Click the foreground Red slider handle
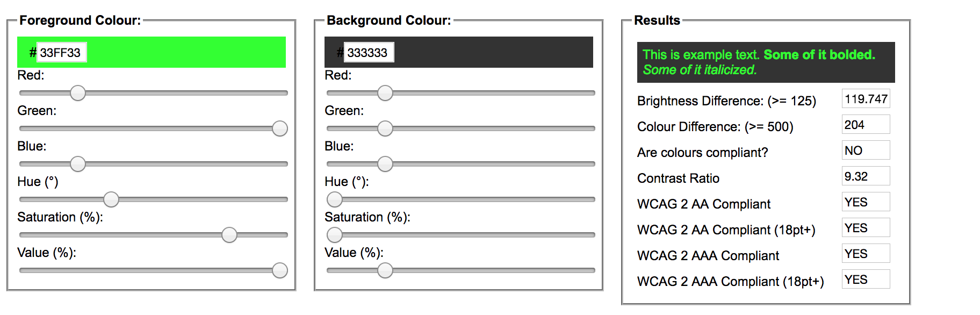Screen dimensions: 980x315 78,93
